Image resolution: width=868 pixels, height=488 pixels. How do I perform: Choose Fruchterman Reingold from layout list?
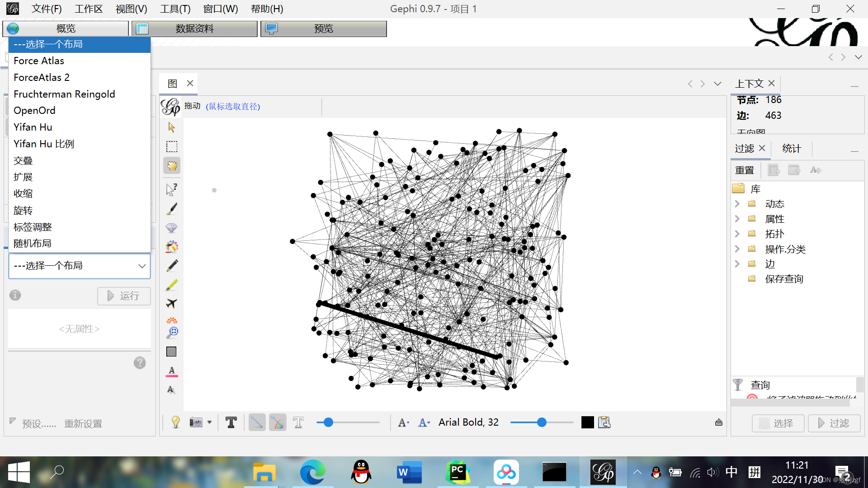pyautogui.click(x=64, y=94)
